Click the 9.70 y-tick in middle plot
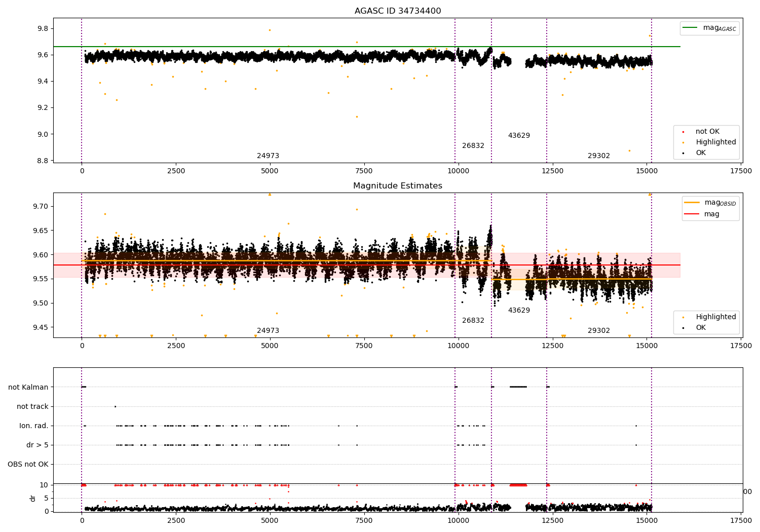This screenshot has height=532, width=760. click(41, 206)
